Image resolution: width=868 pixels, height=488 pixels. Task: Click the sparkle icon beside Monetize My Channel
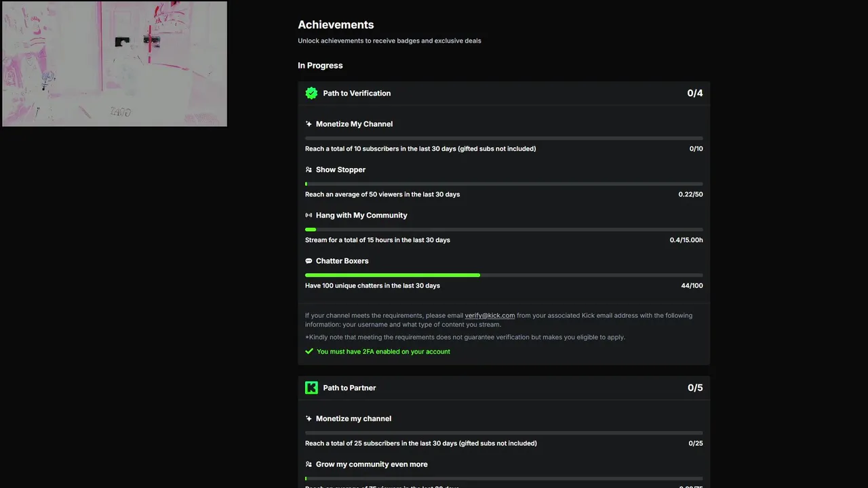point(309,124)
